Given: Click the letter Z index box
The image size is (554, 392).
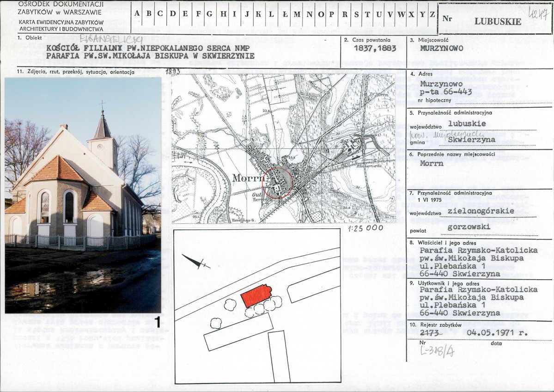Looking at the screenshot, I should [x=432, y=14].
